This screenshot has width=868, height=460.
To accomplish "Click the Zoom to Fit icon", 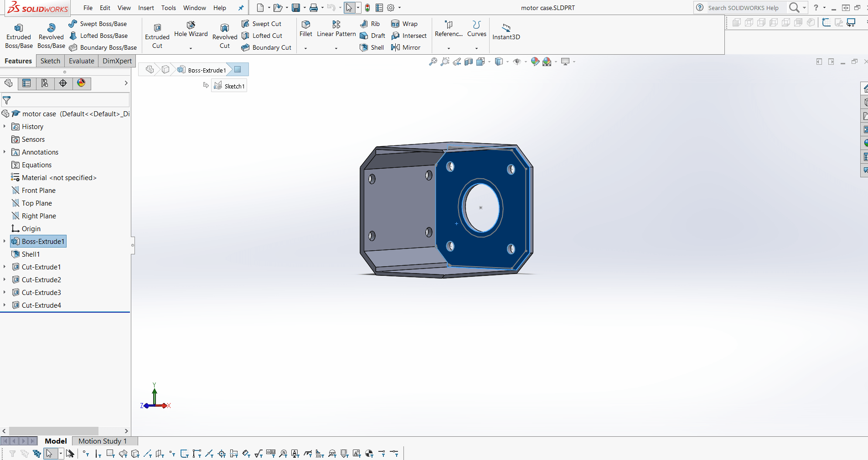I will tap(433, 62).
